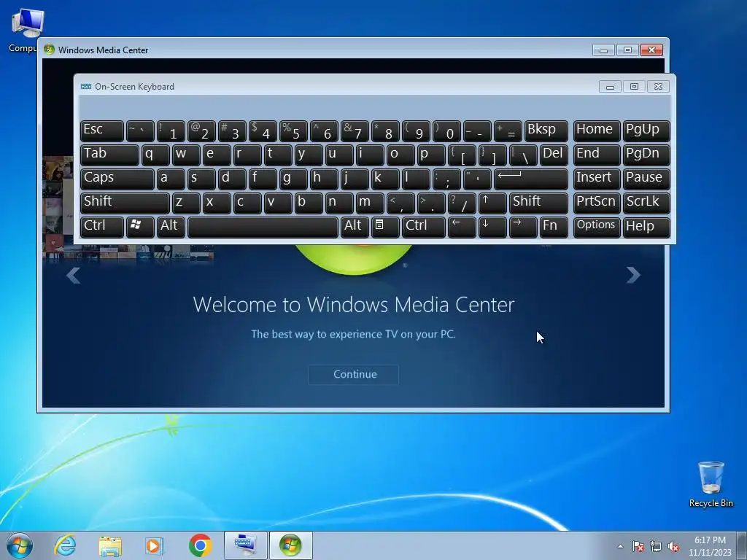Tap the tilde and backtick key
The height and width of the screenshot is (560, 747).
[140, 131]
